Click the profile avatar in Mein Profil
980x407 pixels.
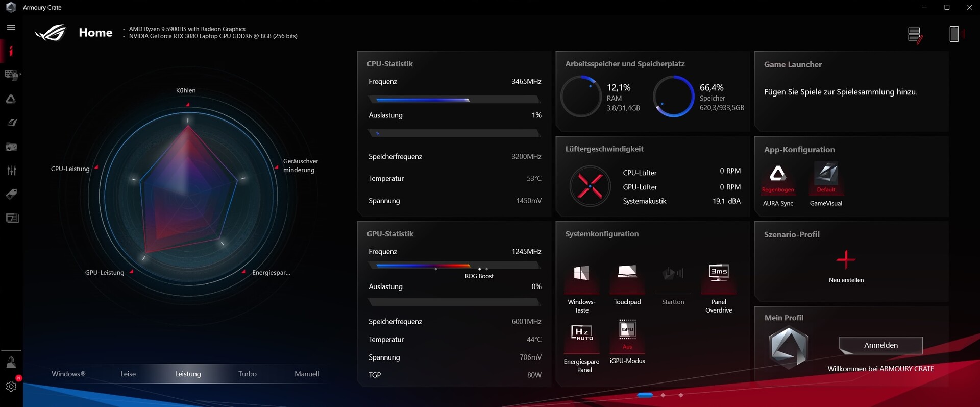[789, 347]
